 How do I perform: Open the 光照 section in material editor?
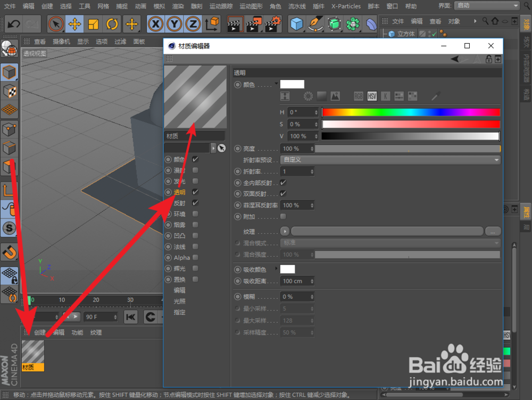click(x=179, y=301)
